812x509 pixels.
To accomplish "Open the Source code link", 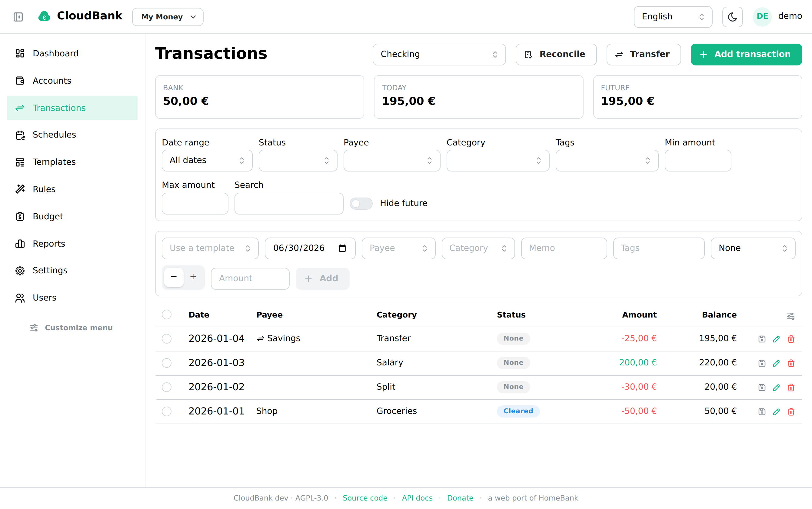I will pyautogui.click(x=365, y=498).
